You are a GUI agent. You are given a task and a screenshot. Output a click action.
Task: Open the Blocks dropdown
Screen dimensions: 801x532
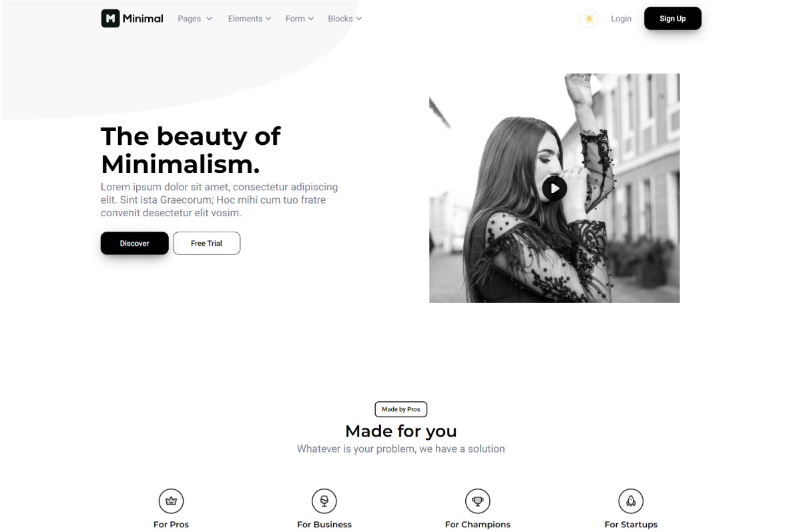[344, 19]
